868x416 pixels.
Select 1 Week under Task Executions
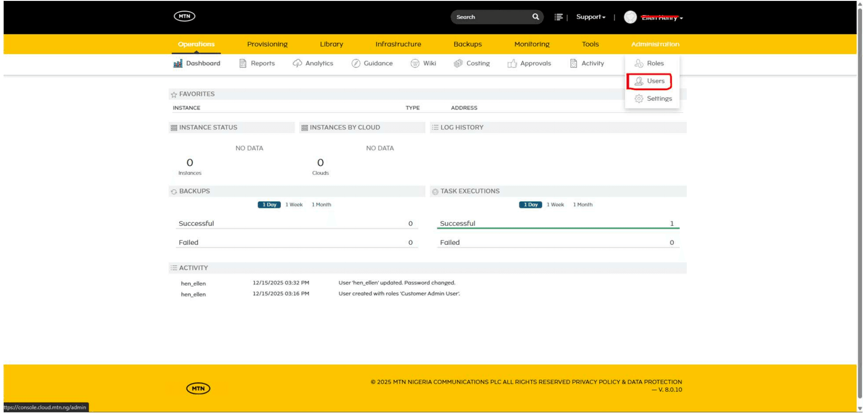555,205
